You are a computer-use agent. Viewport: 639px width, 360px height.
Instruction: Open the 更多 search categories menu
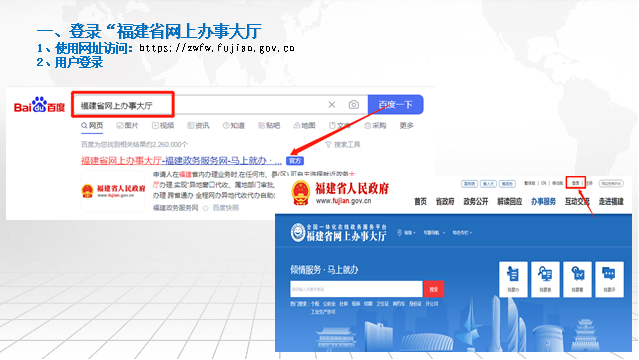point(406,126)
